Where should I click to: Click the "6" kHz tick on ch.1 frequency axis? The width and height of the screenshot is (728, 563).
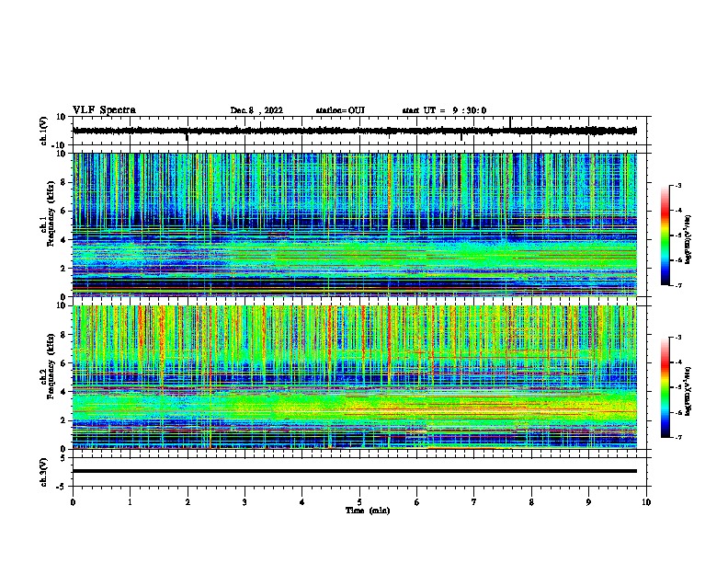pos(64,212)
